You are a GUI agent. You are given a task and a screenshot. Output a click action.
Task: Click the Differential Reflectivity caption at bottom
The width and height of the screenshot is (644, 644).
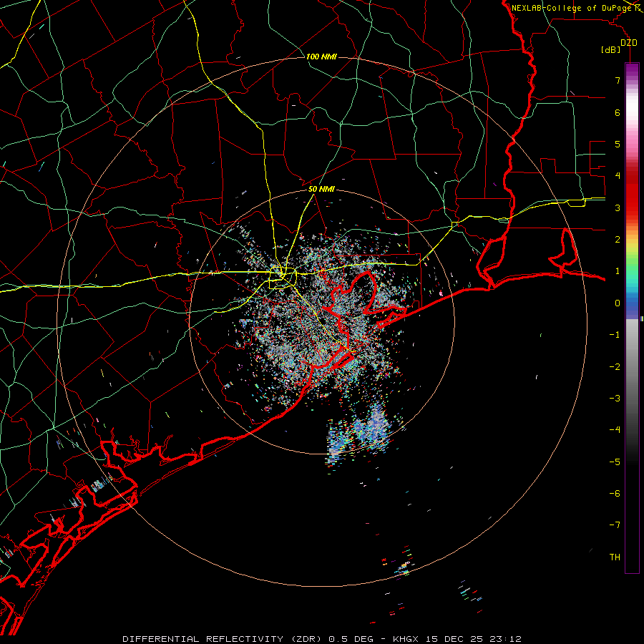coord(322,639)
